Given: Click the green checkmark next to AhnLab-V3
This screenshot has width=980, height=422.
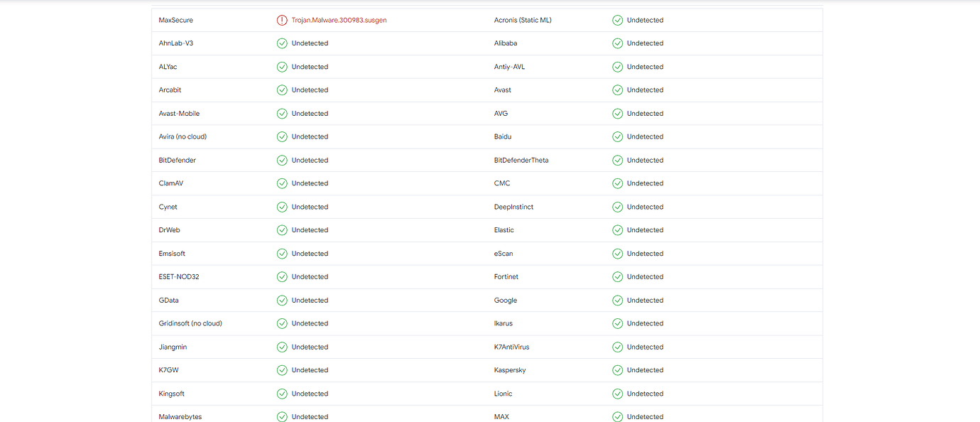Looking at the screenshot, I should coord(282,43).
